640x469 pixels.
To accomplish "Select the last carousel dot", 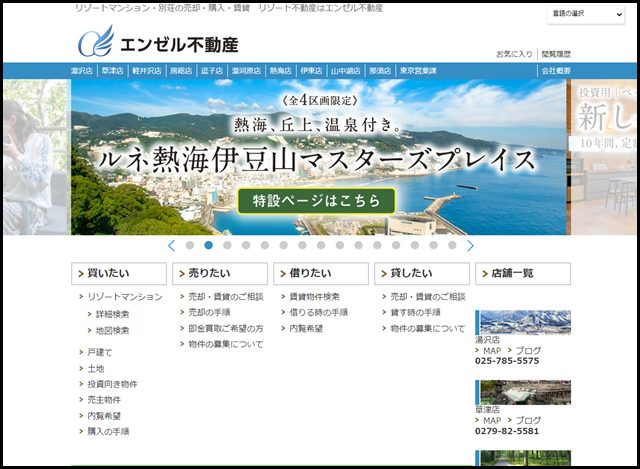I will pos(452,245).
